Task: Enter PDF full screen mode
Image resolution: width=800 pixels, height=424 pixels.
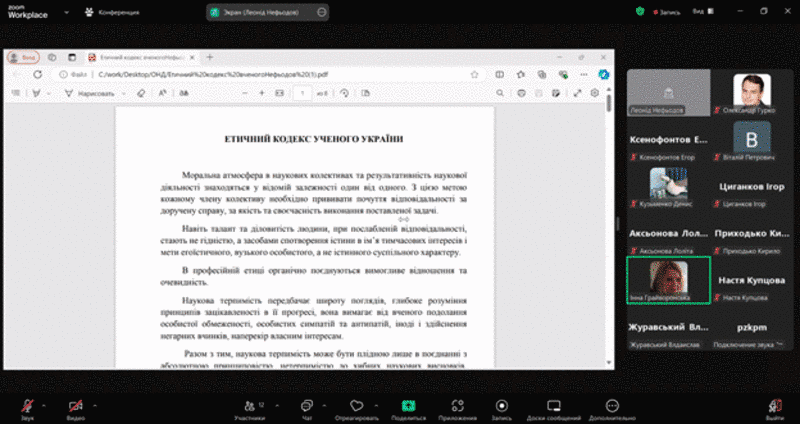Action: pyautogui.click(x=578, y=93)
